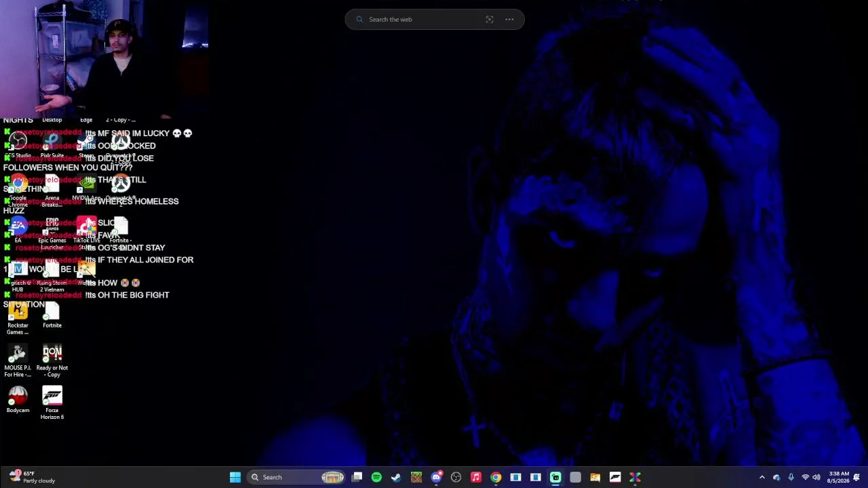
Task: Launch Steam from the desktop shortcut
Action: pos(86,145)
